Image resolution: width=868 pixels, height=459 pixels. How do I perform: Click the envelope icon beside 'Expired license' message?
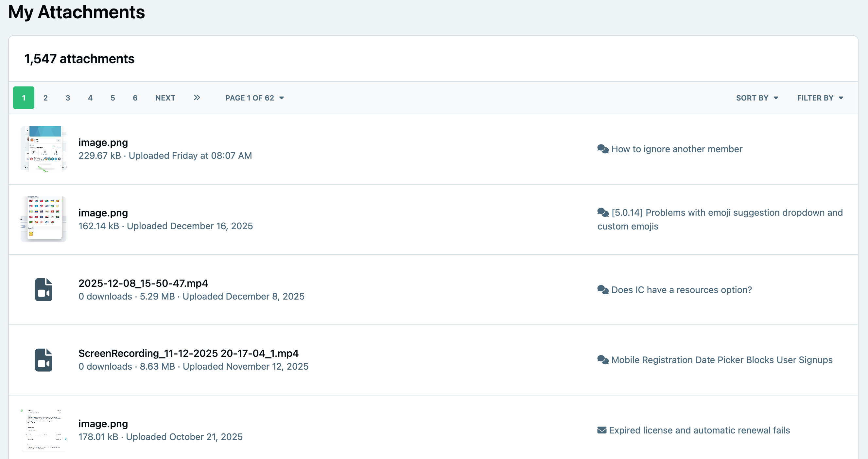click(x=602, y=430)
